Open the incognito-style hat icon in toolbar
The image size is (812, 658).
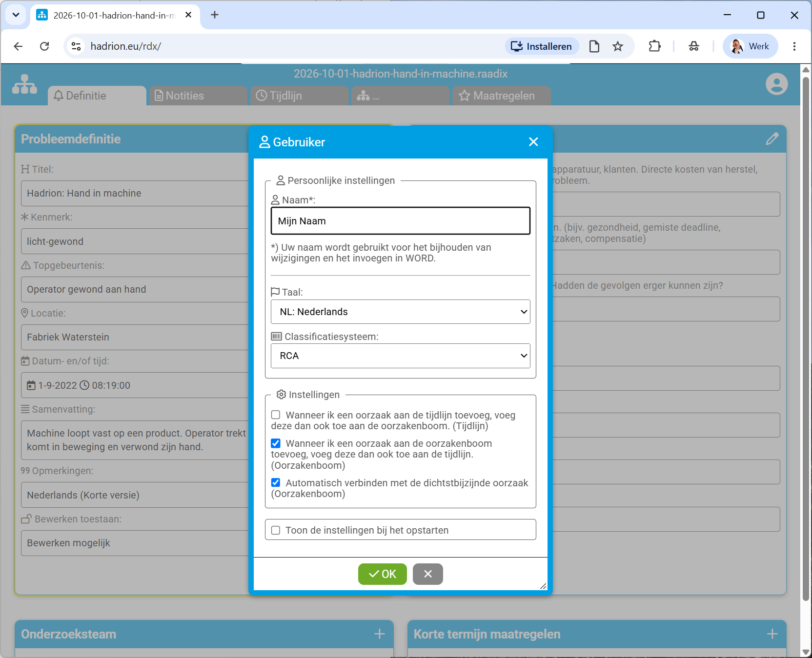click(x=694, y=46)
